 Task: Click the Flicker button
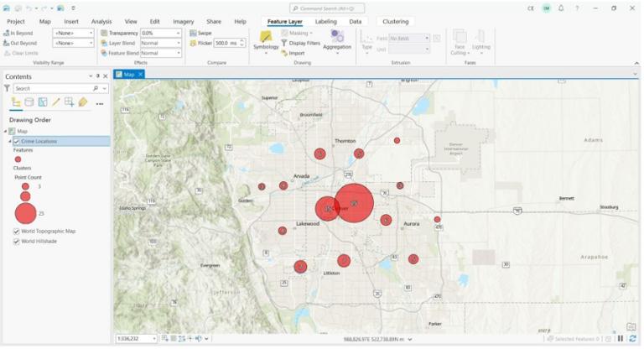tap(201, 43)
